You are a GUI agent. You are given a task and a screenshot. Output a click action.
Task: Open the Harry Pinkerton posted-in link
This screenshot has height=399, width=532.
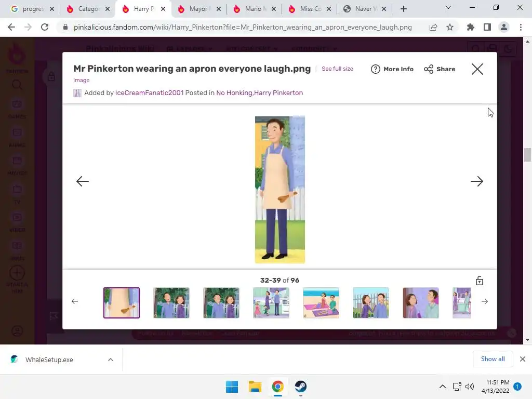pos(278,92)
